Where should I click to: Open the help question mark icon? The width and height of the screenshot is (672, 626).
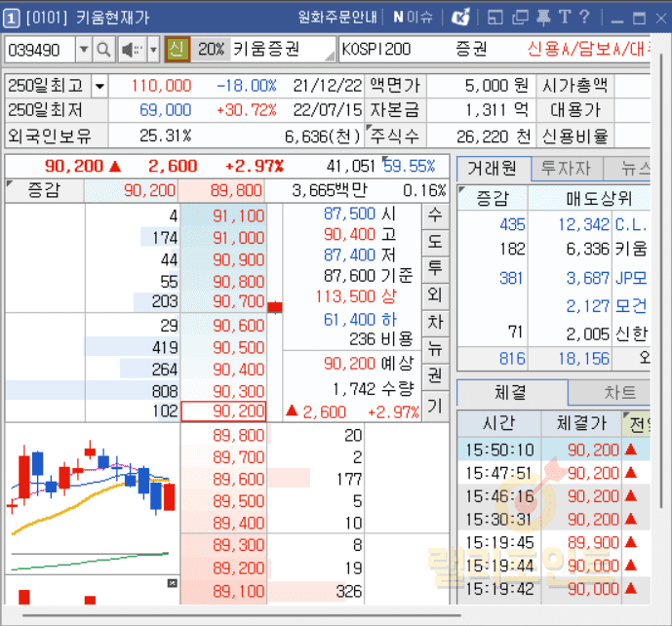click(584, 17)
